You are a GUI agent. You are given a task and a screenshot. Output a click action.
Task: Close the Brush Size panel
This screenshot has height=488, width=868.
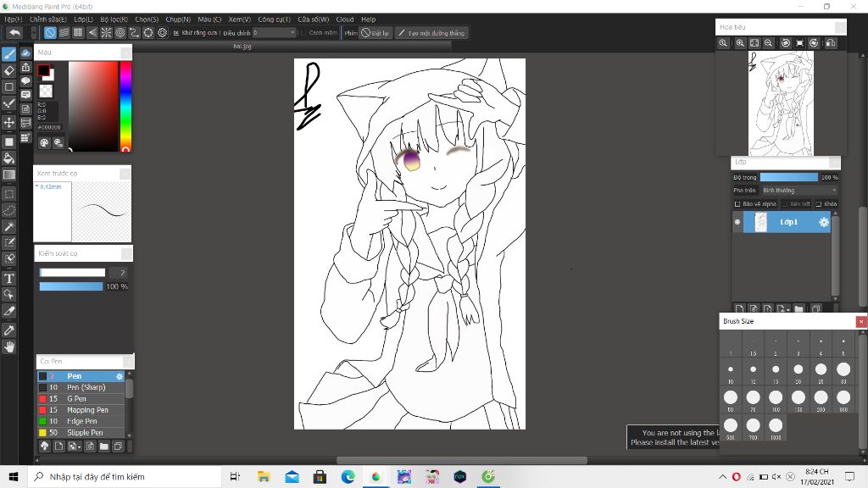click(861, 321)
